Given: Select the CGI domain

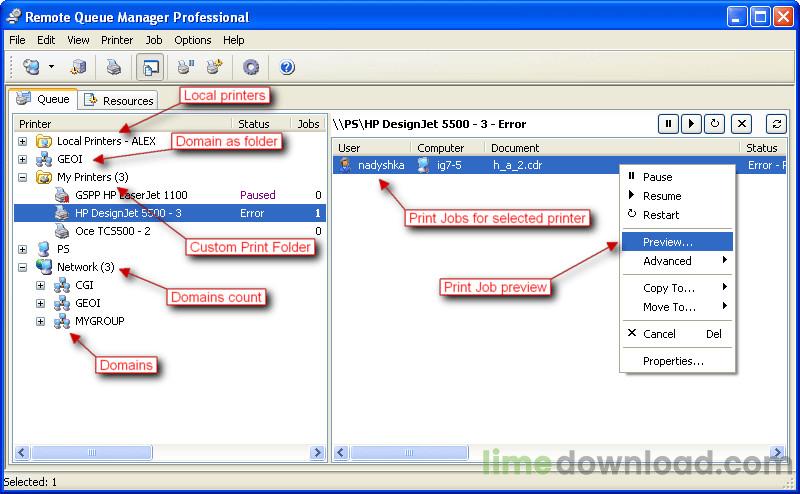Looking at the screenshot, I should 84,285.
